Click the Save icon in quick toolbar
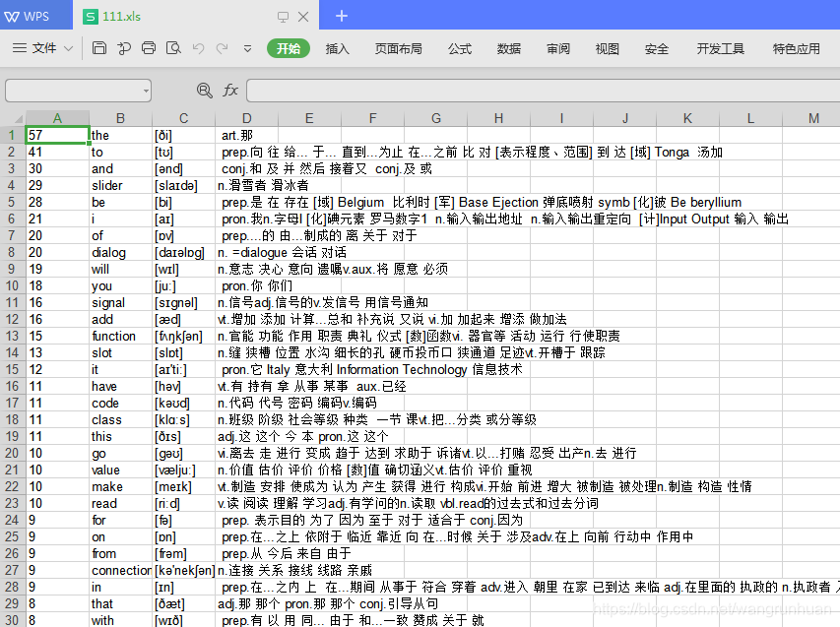Viewport: 840px width, 627px height. [x=99, y=48]
